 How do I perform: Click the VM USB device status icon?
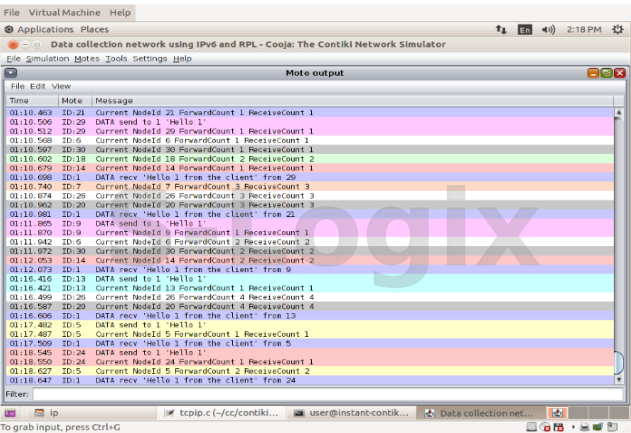pyautogui.click(x=612, y=427)
